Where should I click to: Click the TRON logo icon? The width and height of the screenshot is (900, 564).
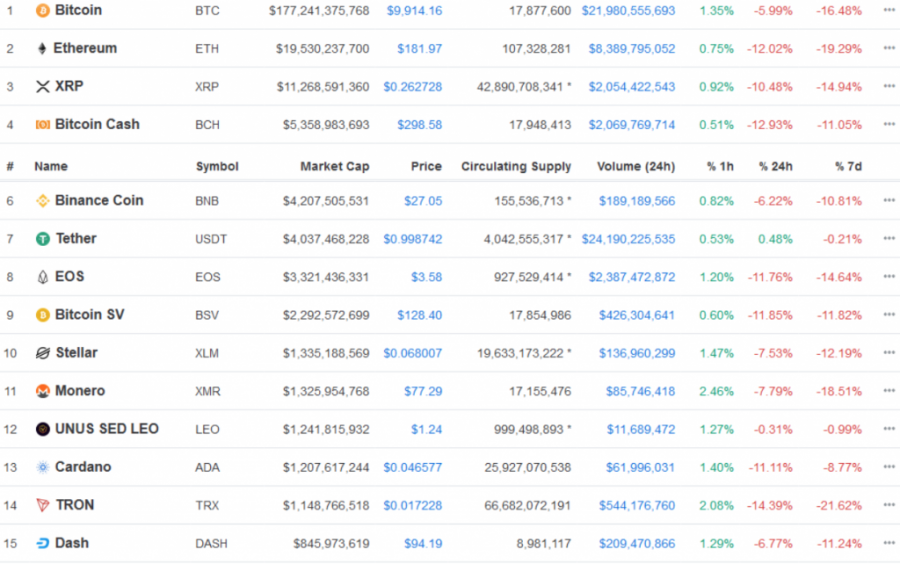(42, 505)
